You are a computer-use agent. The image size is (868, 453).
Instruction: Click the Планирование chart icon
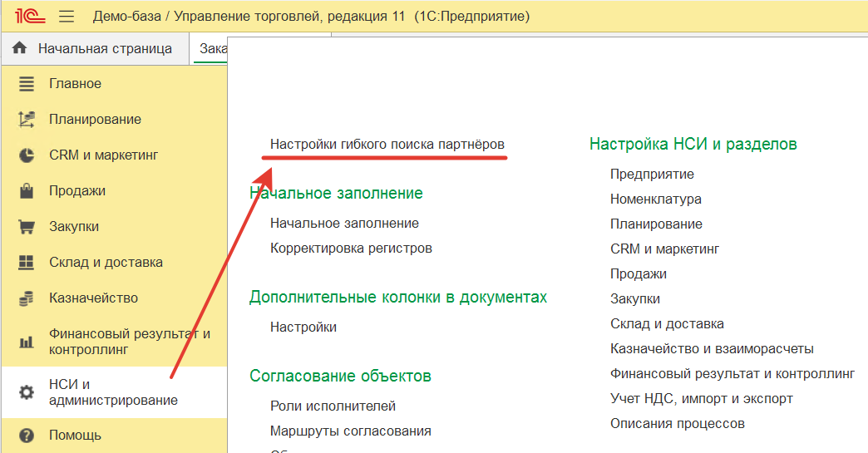pos(27,120)
